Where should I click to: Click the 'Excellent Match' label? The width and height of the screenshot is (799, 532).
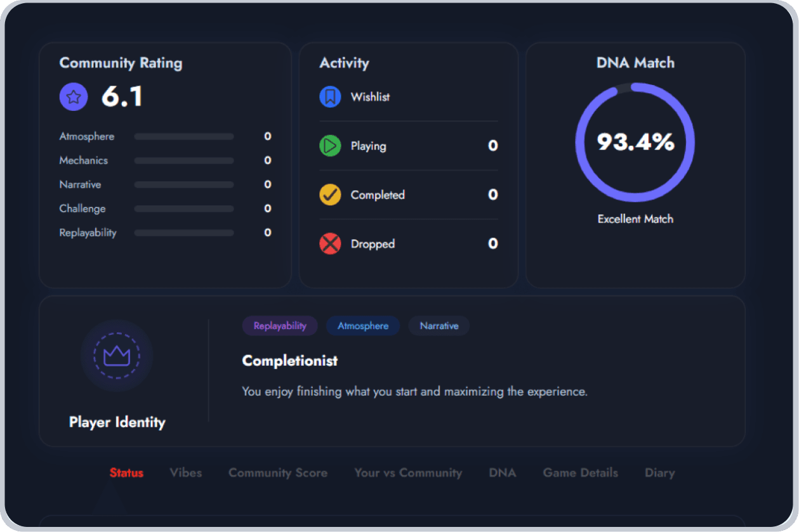click(635, 219)
